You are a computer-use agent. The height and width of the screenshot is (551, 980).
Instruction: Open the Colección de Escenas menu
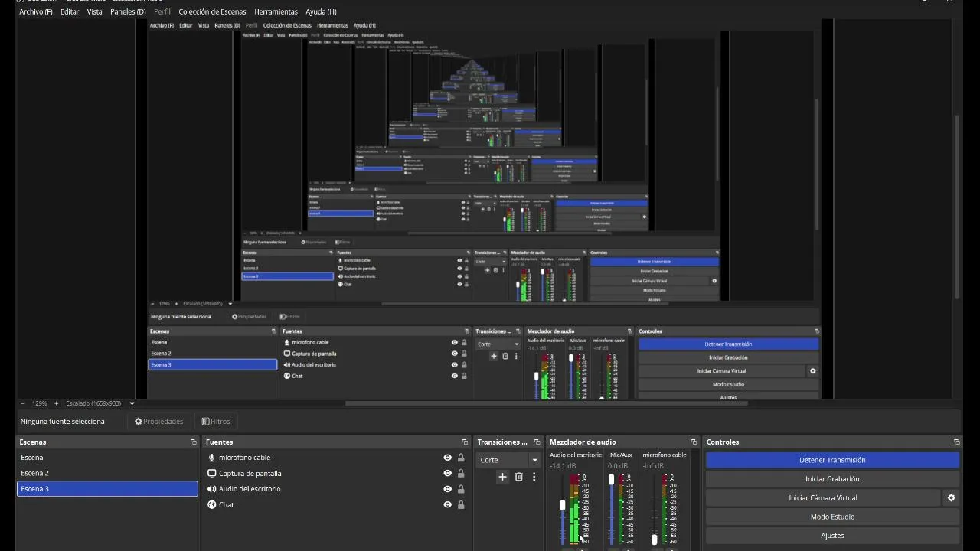pos(213,11)
